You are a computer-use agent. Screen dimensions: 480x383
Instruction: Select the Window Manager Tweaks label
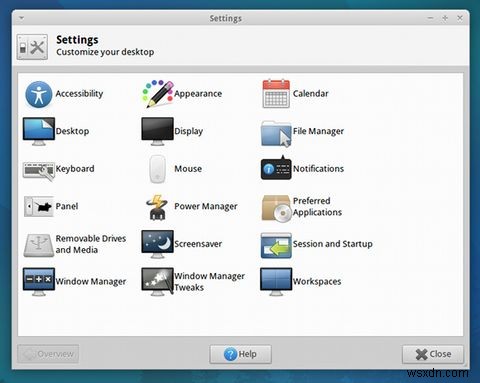(209, 282)
